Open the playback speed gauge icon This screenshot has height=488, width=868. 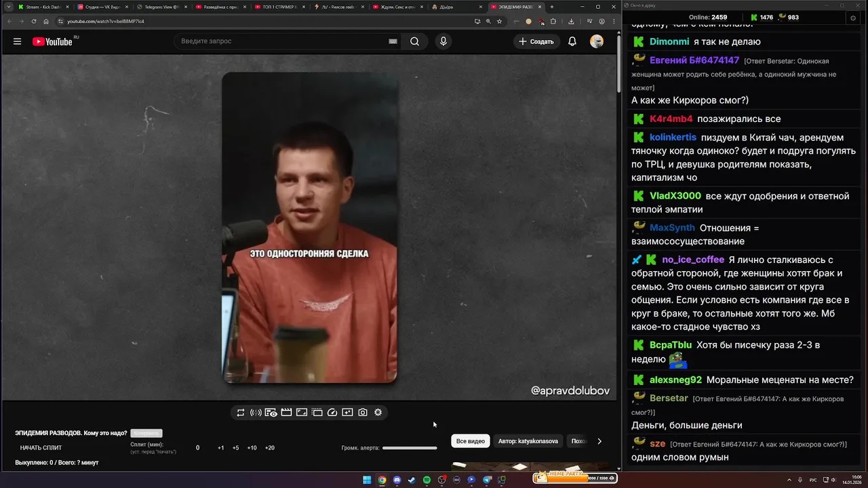pyautogui.click(x=332, y=412)
